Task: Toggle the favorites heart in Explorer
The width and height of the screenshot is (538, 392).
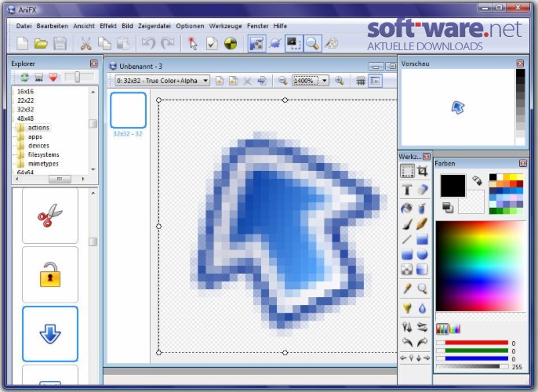Action: 53,78
